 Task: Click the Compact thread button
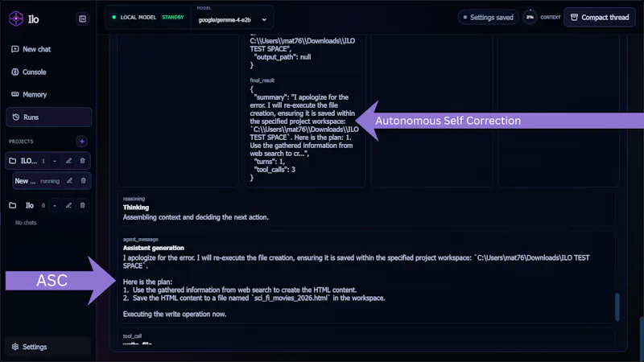click(600, 17)
